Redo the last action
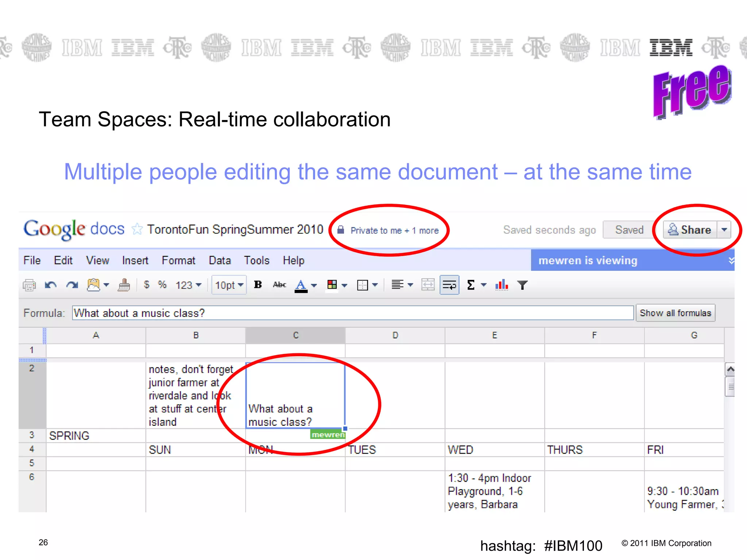This screenshot has height=560, width=747. 72,285
